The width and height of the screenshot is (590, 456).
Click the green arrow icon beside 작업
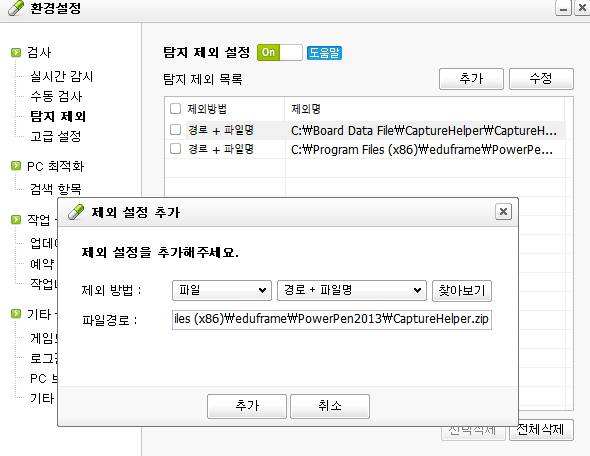(16, 219)
